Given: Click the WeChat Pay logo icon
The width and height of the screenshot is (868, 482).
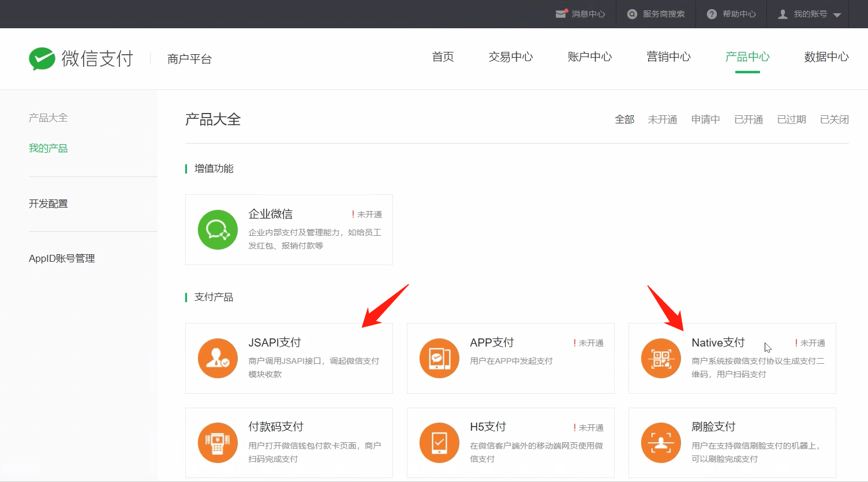Looking at the screenshot, I should tap(42, 59).
